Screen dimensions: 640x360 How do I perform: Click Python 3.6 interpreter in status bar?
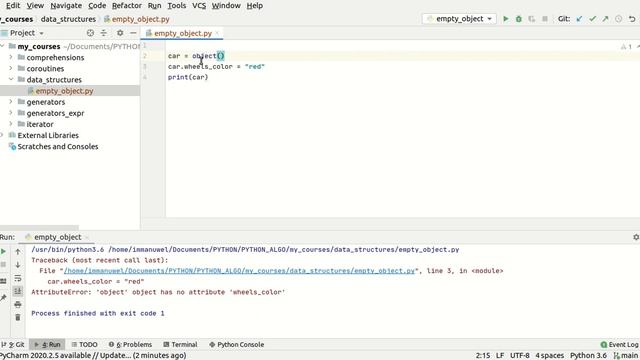(x=588, y=356)
